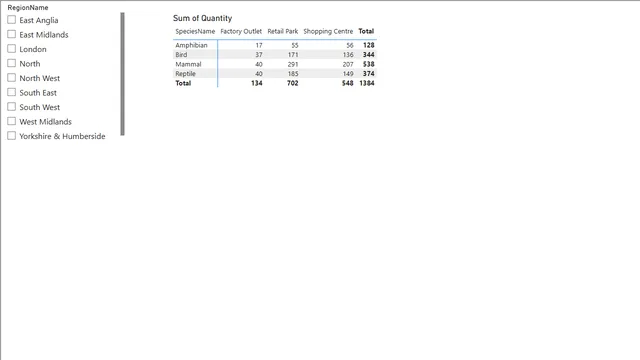Toggle the North West checkbox

tap(11, 78)
